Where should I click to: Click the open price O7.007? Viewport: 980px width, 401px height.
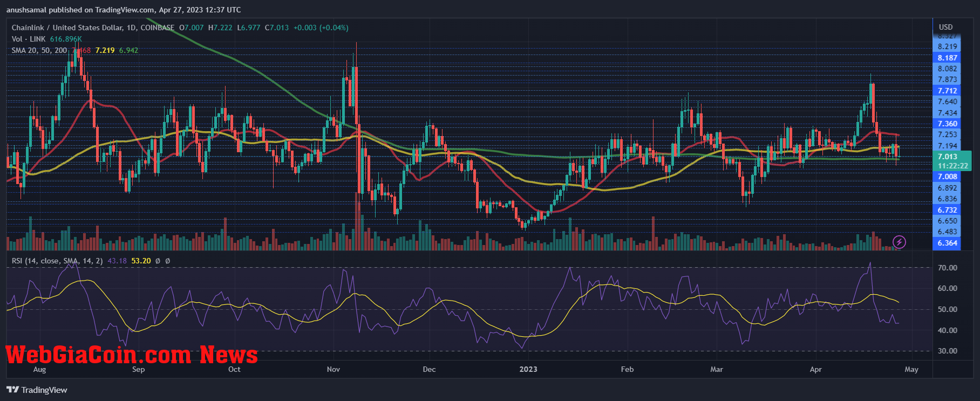coord(192,28)
